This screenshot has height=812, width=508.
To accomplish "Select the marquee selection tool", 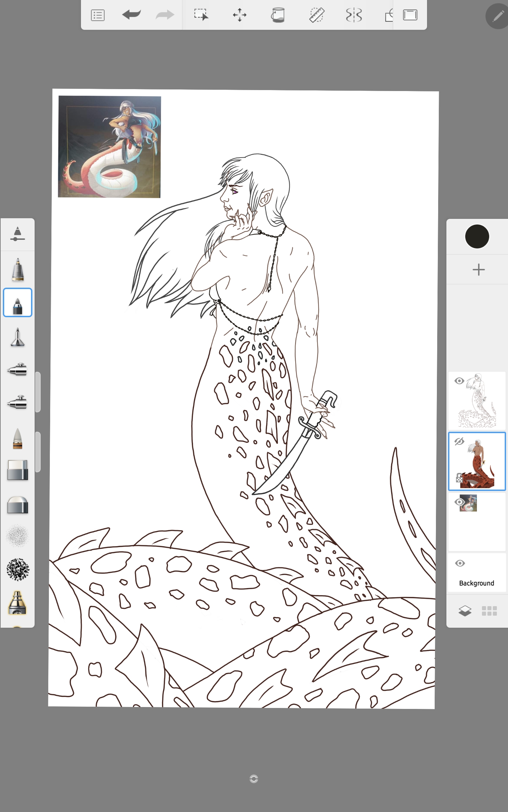I will coord(201,15).
